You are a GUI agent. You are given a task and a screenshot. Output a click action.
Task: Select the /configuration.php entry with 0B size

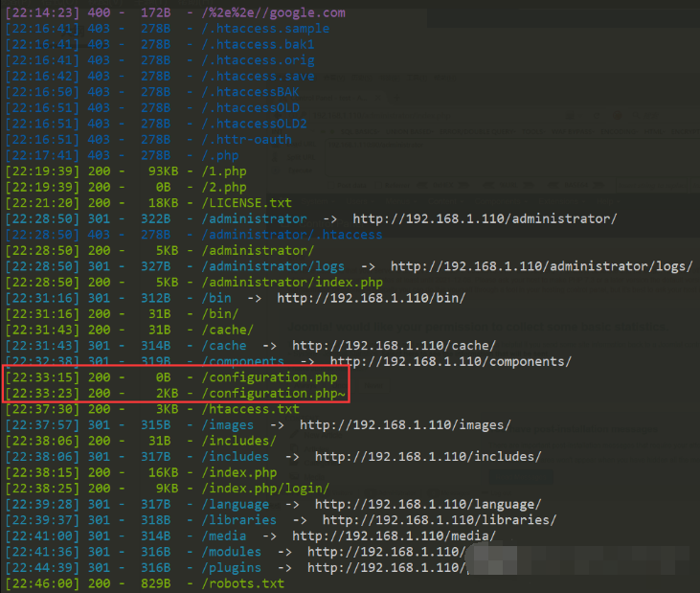point(269,377)
